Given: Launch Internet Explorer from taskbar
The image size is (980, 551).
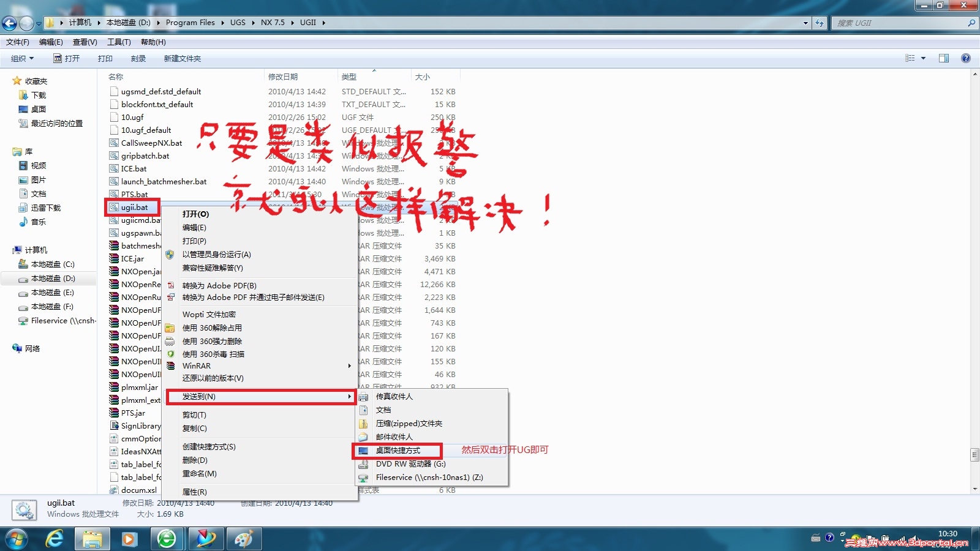Looking at the screenshot, I should 55,539.
